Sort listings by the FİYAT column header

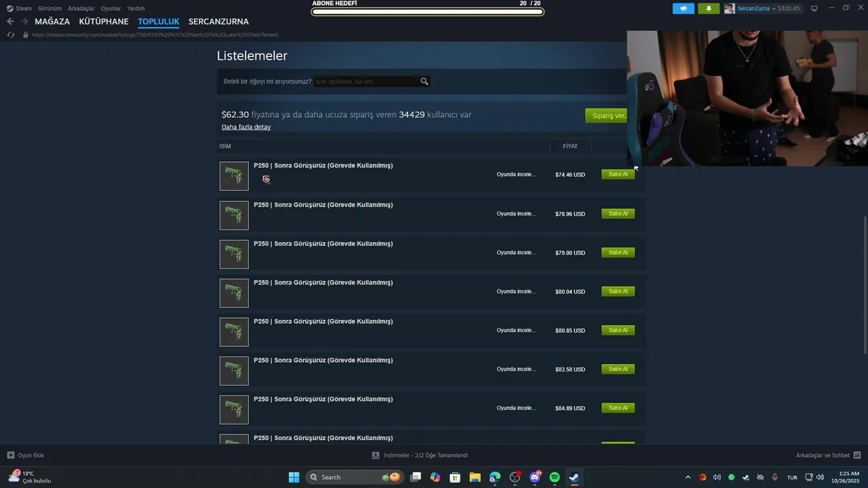click(570, 146)
